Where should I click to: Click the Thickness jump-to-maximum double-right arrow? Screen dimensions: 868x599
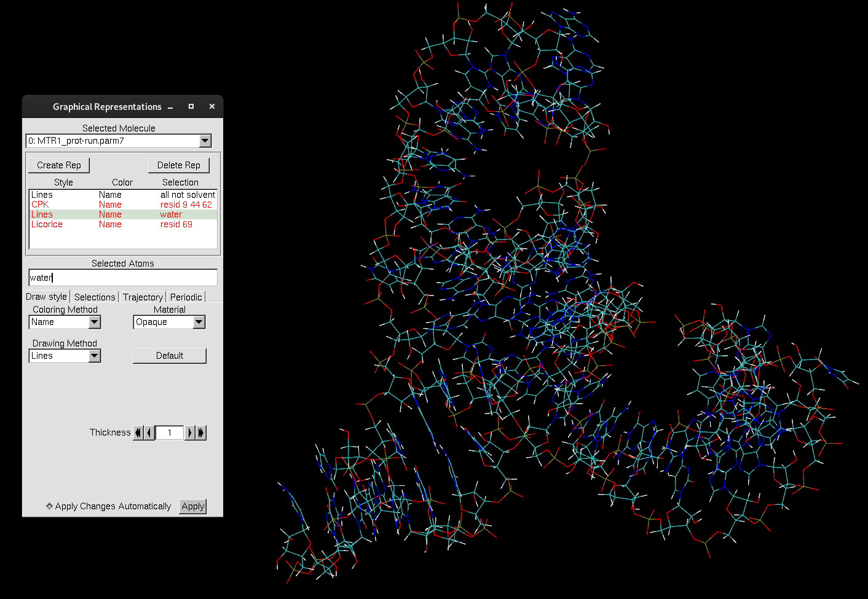201,433
